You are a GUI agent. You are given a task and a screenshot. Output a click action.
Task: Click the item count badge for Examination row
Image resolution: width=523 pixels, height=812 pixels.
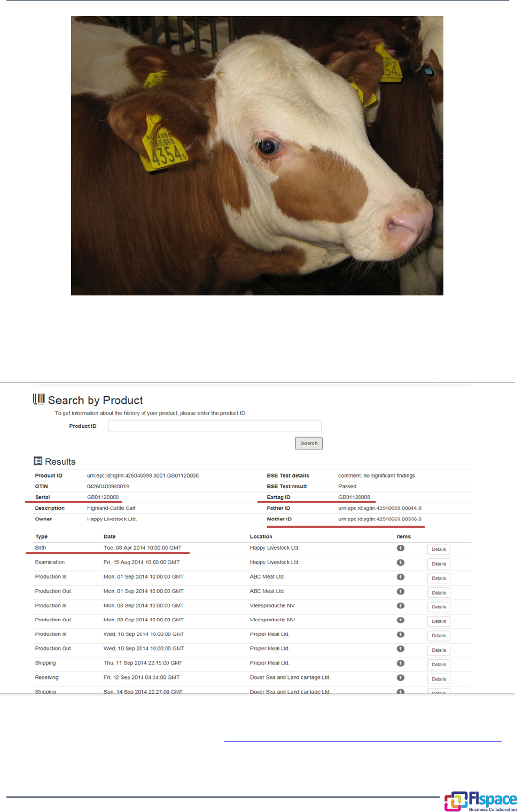[401, 563]
